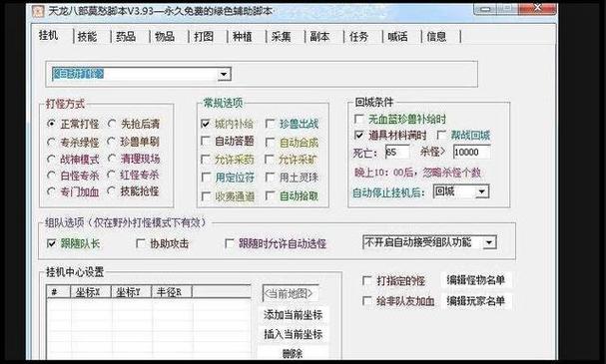Viewport: 606px width, 364px height.
Task: Enable 帮战回城 checkbox
Action: tap(441, 135)
